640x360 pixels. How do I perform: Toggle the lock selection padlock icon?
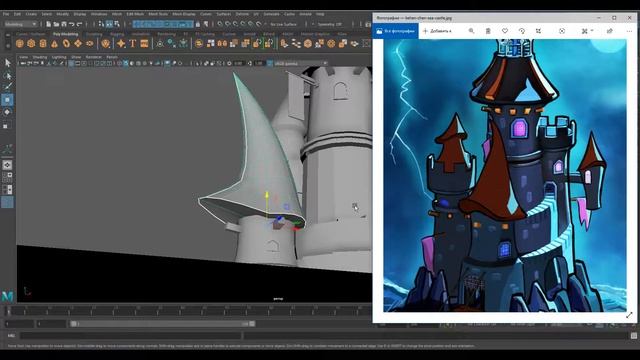198,24
